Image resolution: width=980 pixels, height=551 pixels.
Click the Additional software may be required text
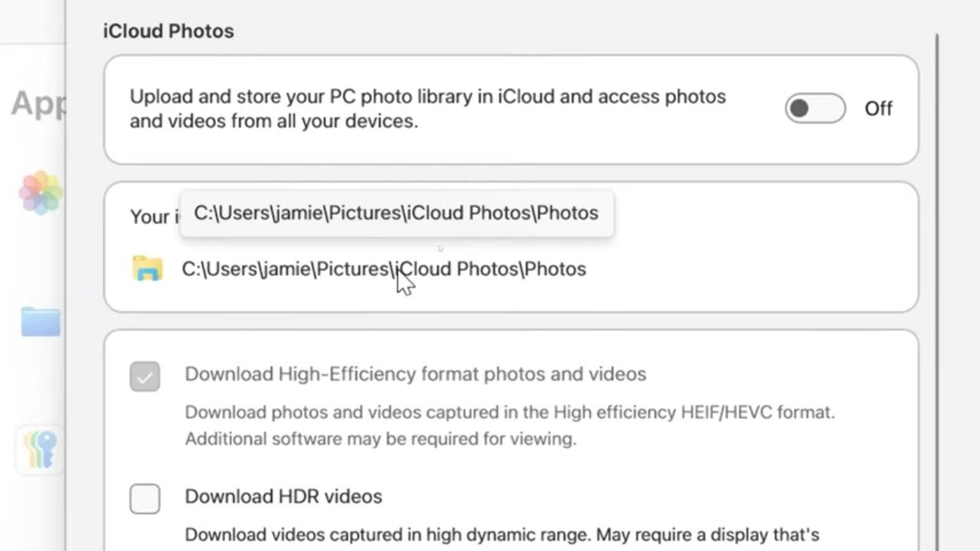(x=381, y=439)
